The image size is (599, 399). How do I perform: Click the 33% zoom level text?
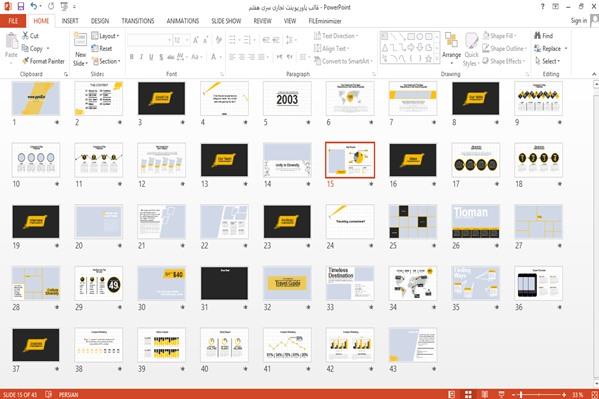click(578, 394)
